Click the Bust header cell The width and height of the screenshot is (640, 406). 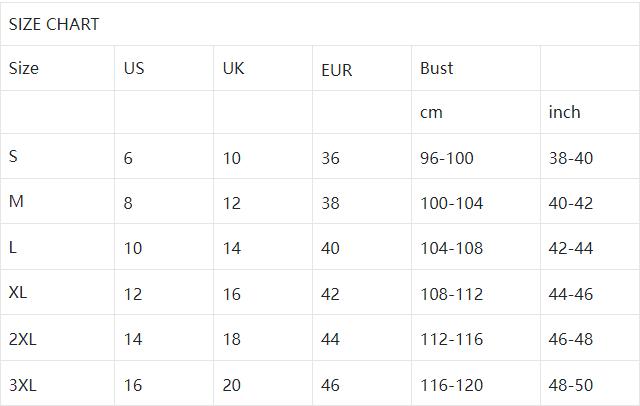click(x=436, y=69)
